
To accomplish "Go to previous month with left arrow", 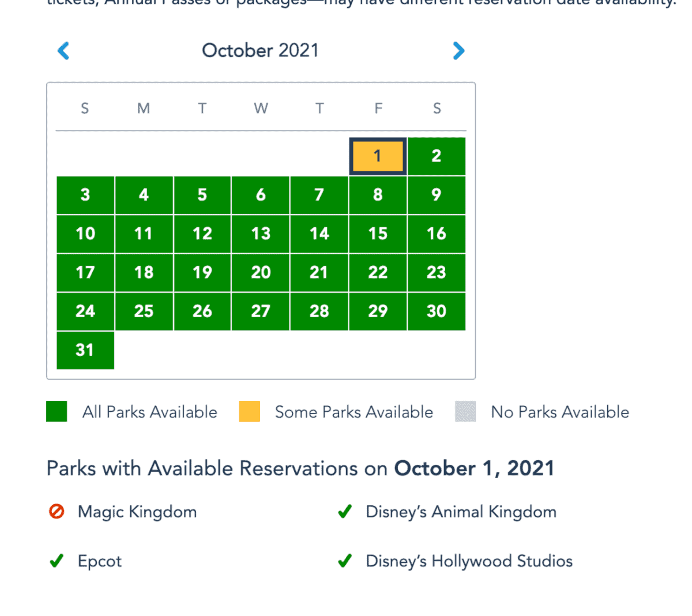I will click(x=63, y=51).
